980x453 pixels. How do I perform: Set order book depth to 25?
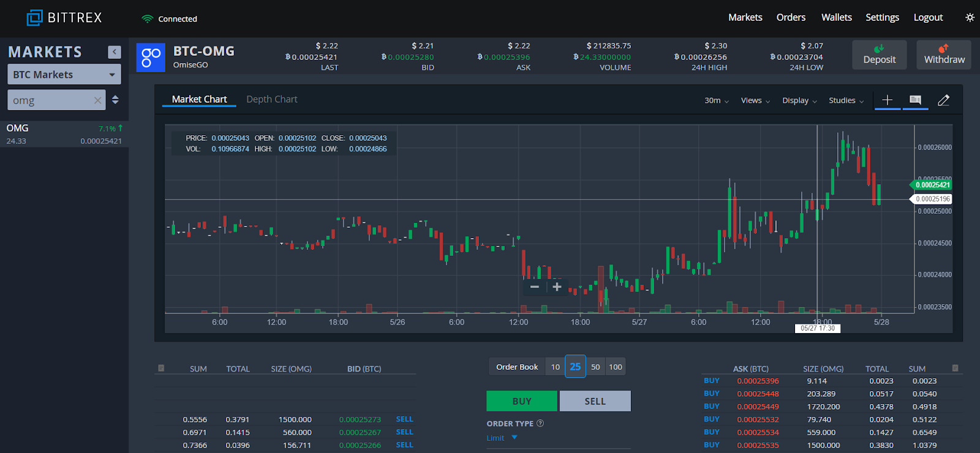pos(575,367)
